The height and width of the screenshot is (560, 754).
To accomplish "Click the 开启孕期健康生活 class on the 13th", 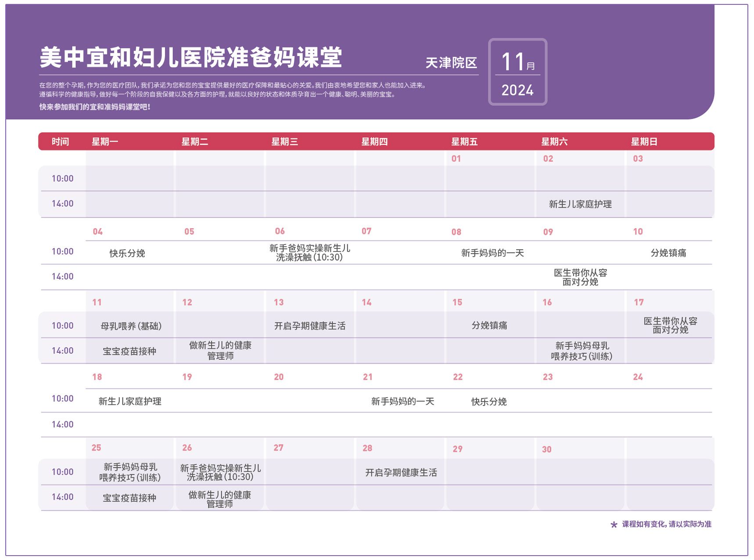I will pos(310,326).
